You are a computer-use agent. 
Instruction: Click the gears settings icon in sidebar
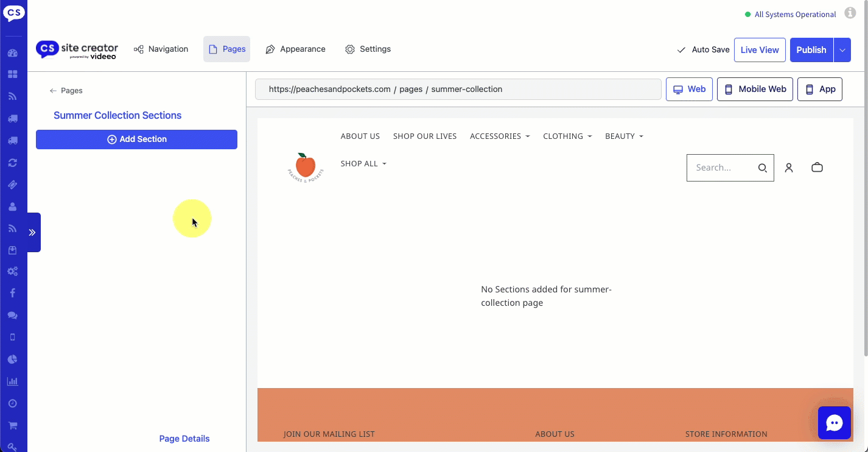[x=13, y=271]
